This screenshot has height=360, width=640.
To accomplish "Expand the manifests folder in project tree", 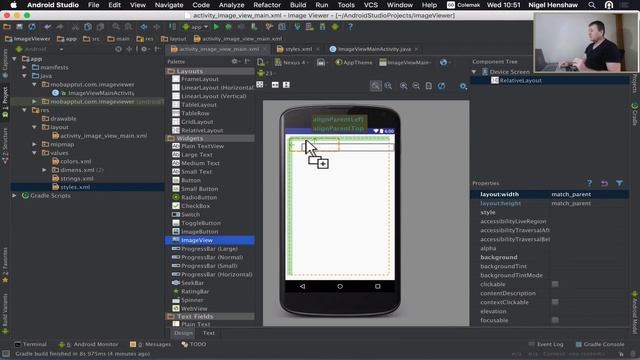I will point(24,67).
